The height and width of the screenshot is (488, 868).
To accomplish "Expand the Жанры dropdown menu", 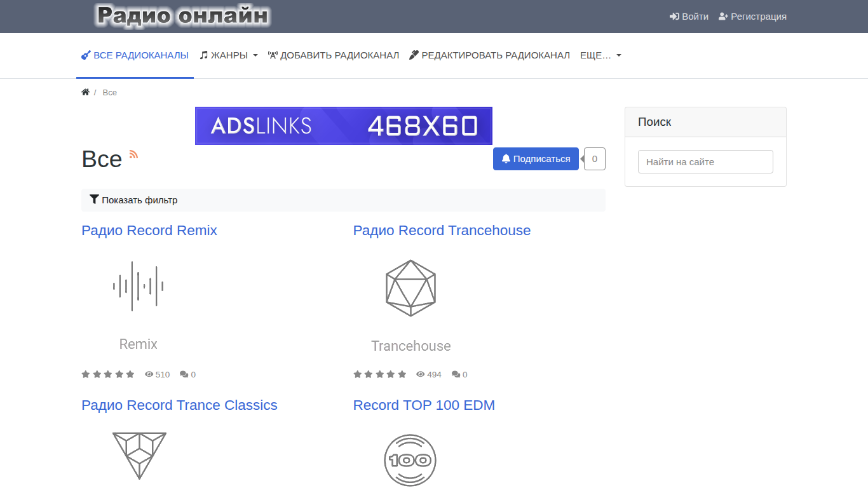I will point(229,55).
